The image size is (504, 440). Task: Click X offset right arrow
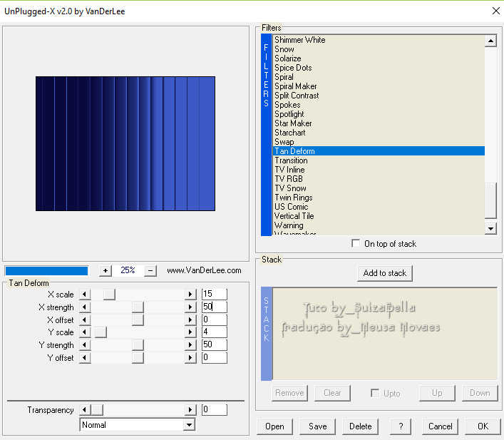pos(190,320)
